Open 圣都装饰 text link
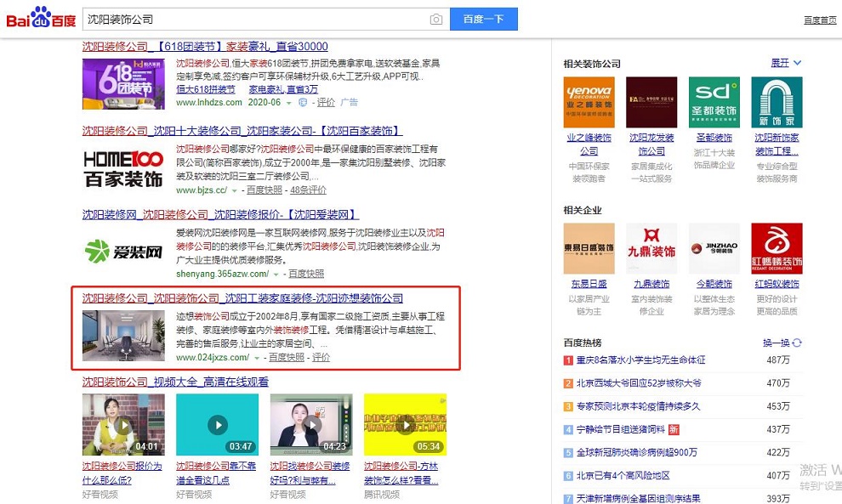This screenshot has height=504, width=842. tap(714, 138)
